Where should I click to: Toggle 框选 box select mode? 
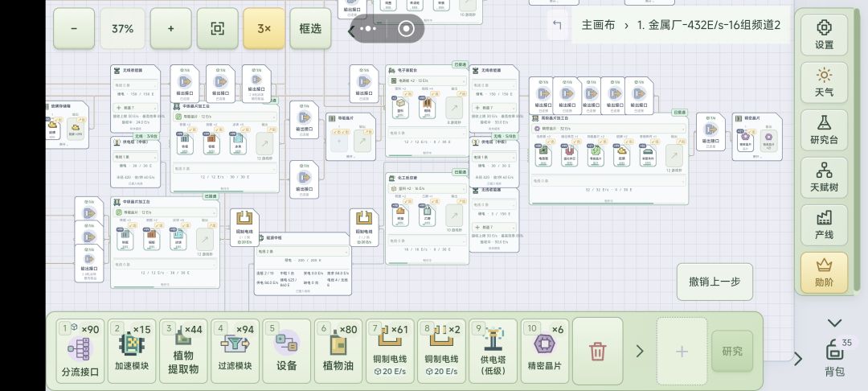click(x=310, y=29)
